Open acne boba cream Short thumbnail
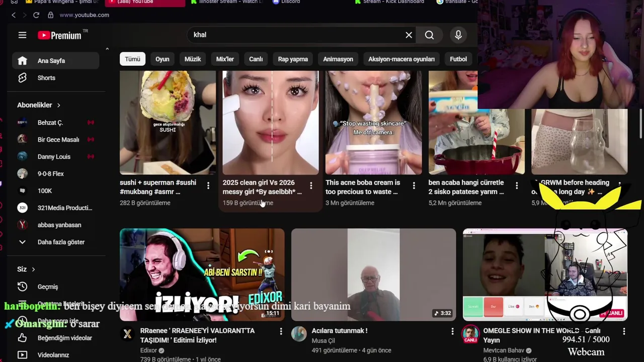This screenshot has height=362, width=644. [373, 122]
